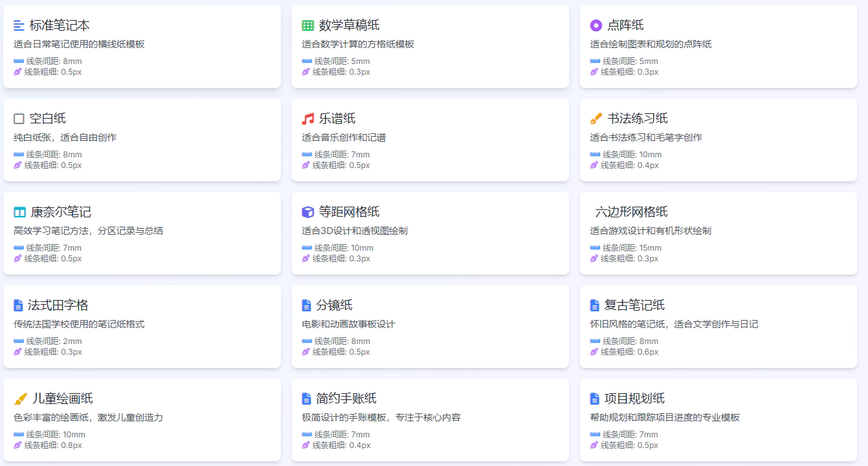Click the yellow paintbrush icon beside 儿童绘画纸
Viewport: 868px width, 466px height.
[20, 399]
